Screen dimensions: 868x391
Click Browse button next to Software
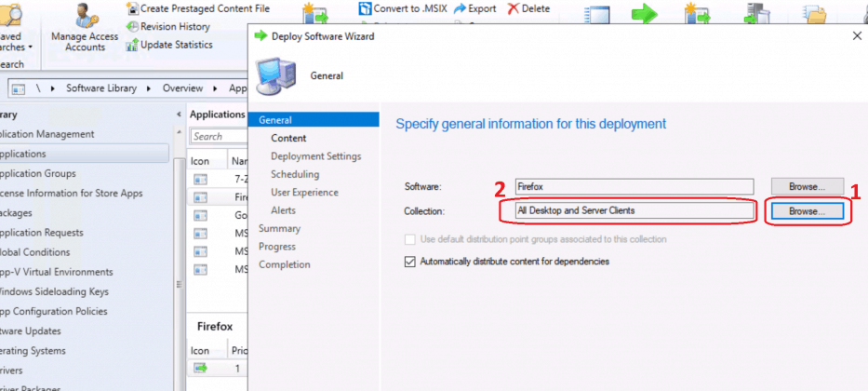[807, 186]
